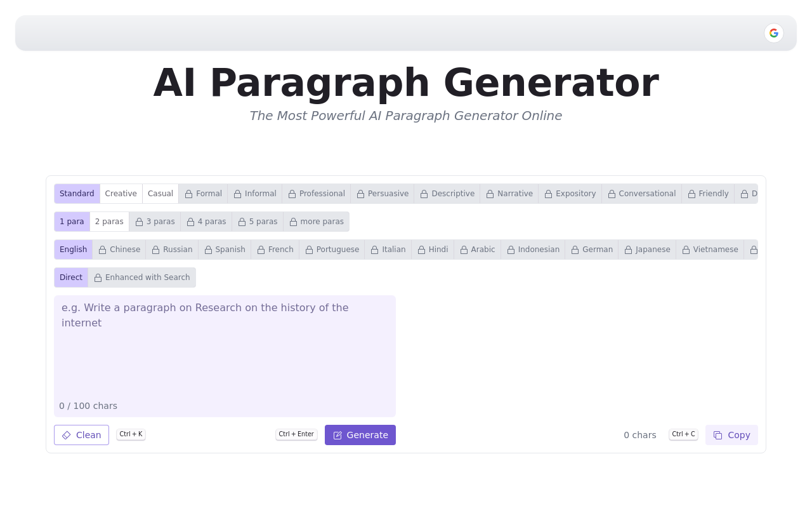Viewport: 812px width, 508px height.
Task: Click lock icon beside Enhanced with Search
Action: [x=98, y=278]
